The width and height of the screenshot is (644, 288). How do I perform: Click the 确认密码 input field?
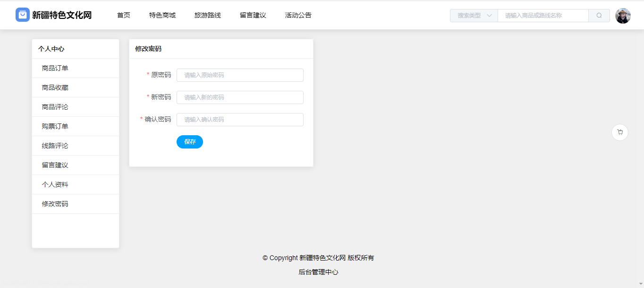point(240,120)
